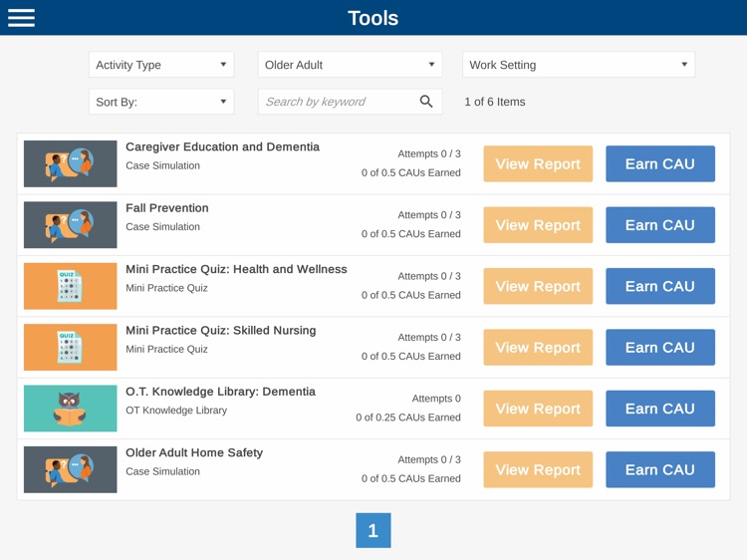Image resolution: width=747 pixels, height=560 pixels.
Task: Expand the Activity Type dropdown
Action: pos(160,65)
